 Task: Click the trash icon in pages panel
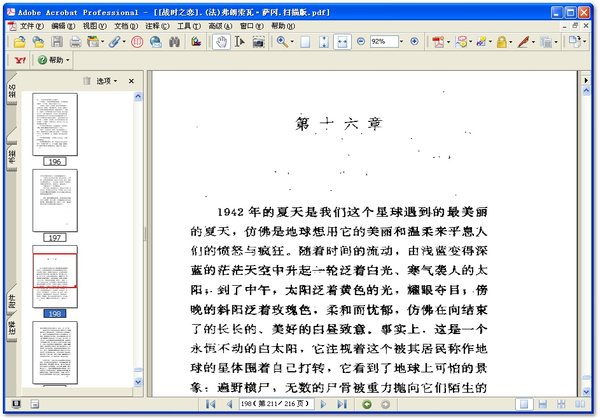pos(87,81)
